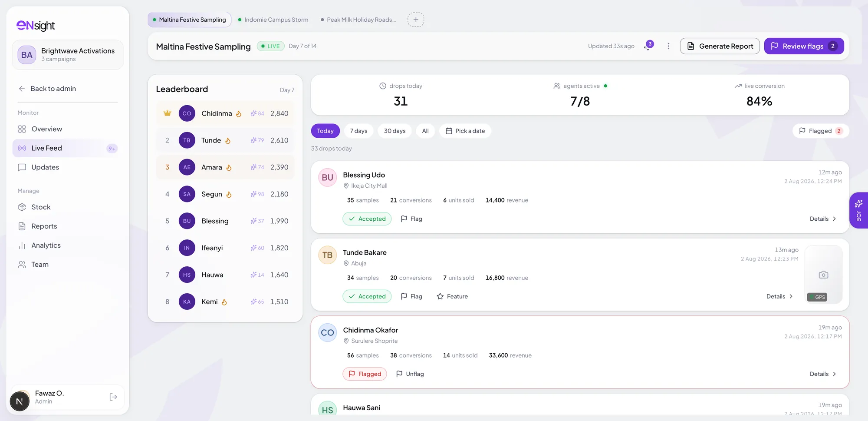Flag Blessing Udo's drop
Screen dimensions: 868x421
coord(411,219)
